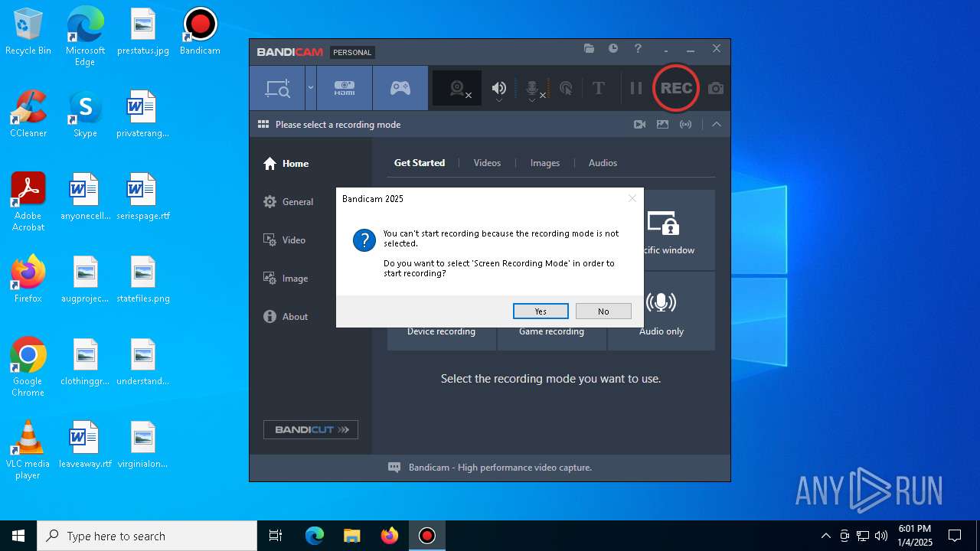The width and height of the screenshot is (980, 551).
Task: Show hidden system tray icons
Action: [x=825, y=536]
